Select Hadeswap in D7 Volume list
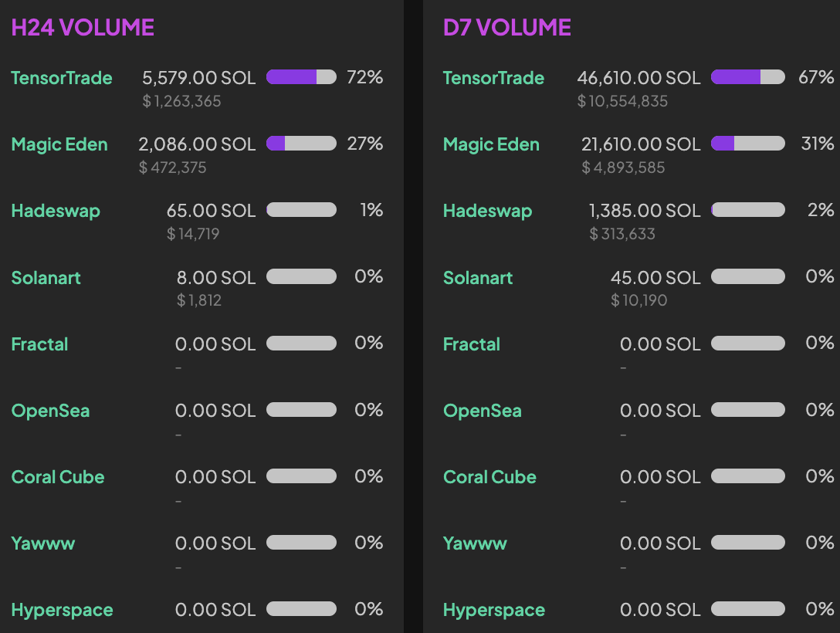The height and width of the screenshot is (633, 840). click(x=487, y=211)
